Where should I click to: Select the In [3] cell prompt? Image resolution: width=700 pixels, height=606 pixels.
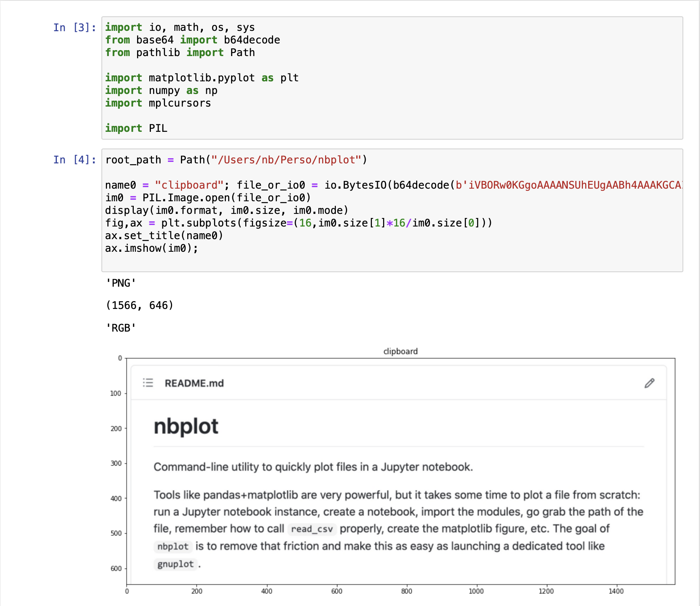tap(75, 27)
